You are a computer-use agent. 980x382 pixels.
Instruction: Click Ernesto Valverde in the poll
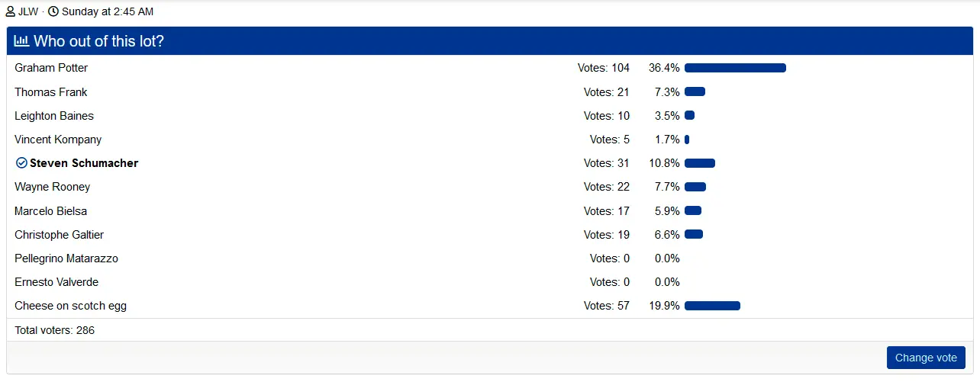56,282
